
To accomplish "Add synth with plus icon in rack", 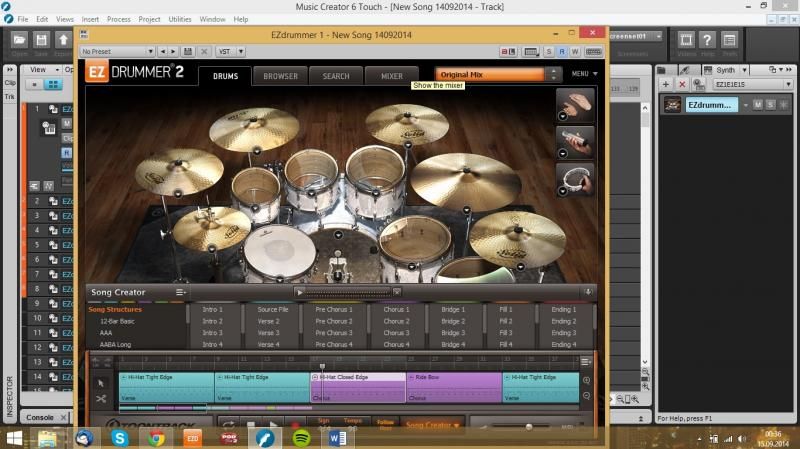I will pyautogui.click(x=666, y=84).
